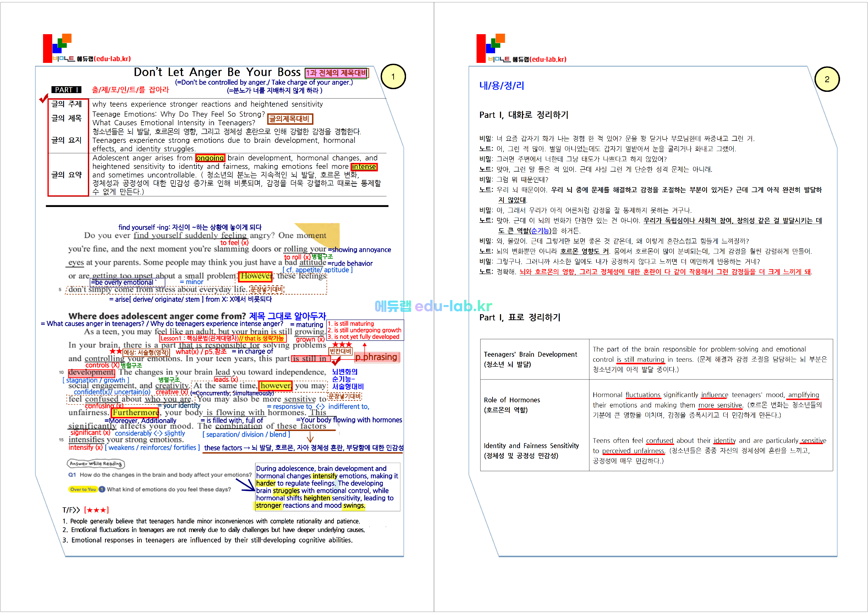Click the edu-lab logo on the left page
The width and height of the screenshot is (868, 614).
(87, 48)
